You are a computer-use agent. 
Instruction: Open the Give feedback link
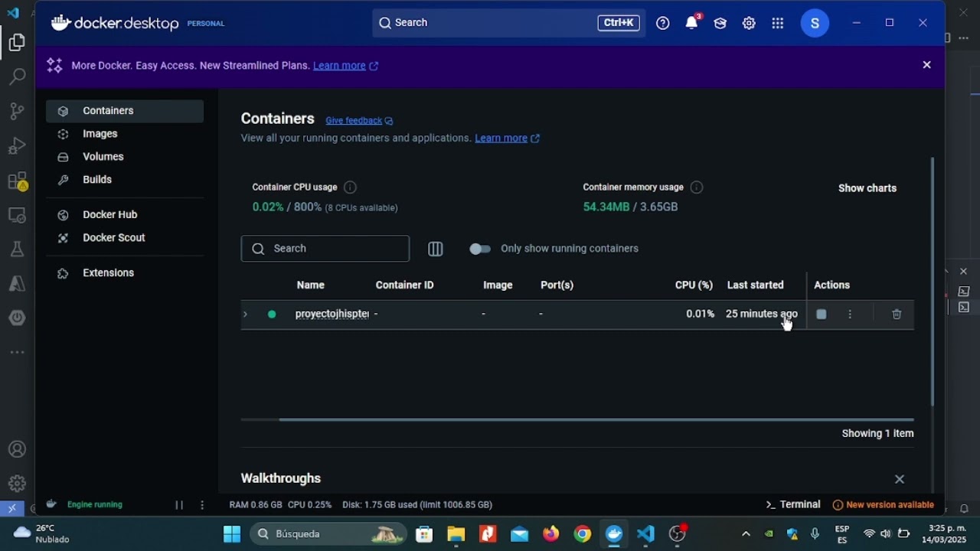pyautogui.click(x=359, y=121)
